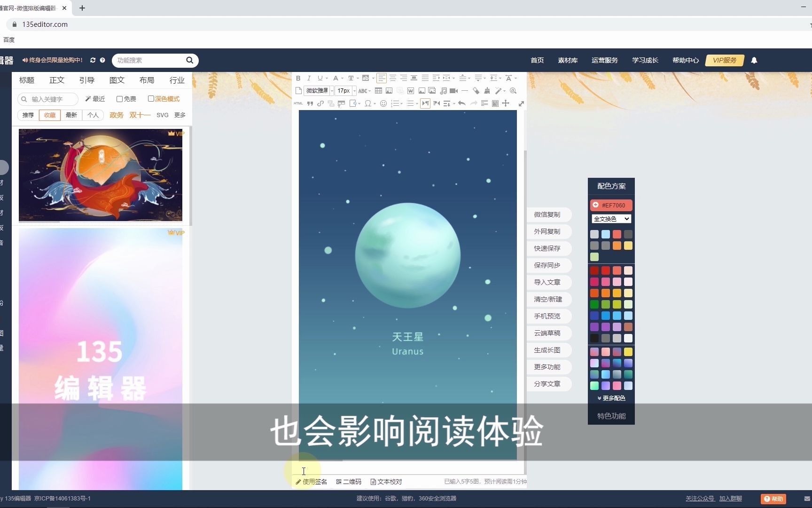The width and height of the screenshot is (812, 508).
Task: Switch to the 正文 tab
Action: pyautogui.click(x=57, y=80)
